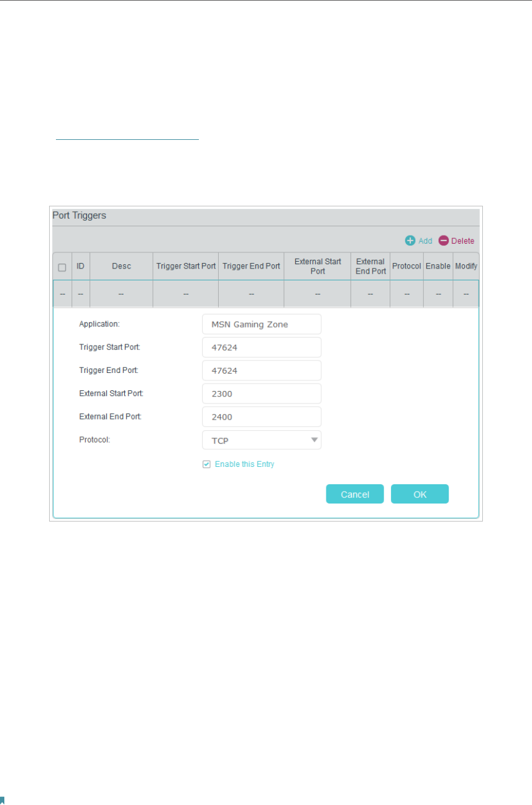Confirm with the OK button
The height and width of the screenshot is (805, 532).
pos(420,494)
